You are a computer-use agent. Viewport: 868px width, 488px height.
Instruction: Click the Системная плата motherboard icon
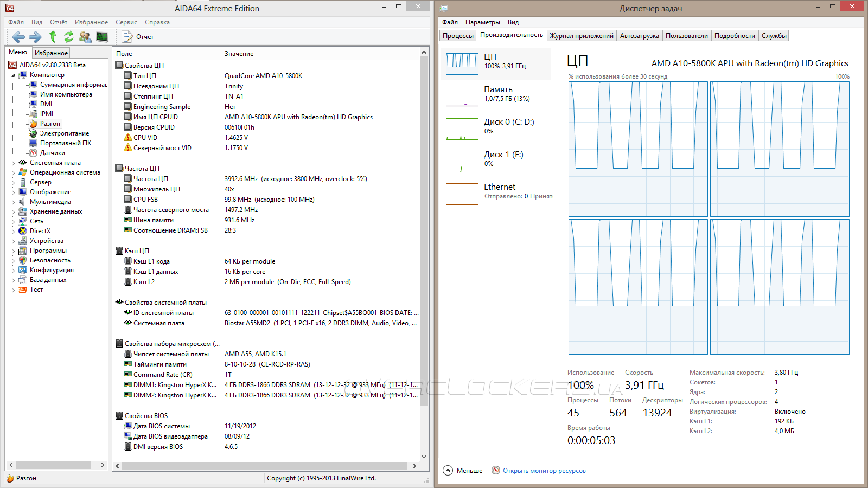click(23, 163)
